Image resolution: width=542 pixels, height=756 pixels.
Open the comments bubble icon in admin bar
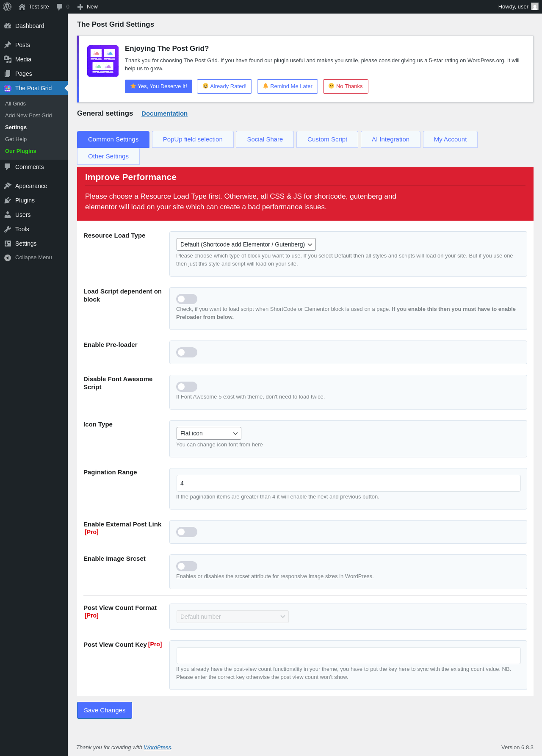click(59, 7)
